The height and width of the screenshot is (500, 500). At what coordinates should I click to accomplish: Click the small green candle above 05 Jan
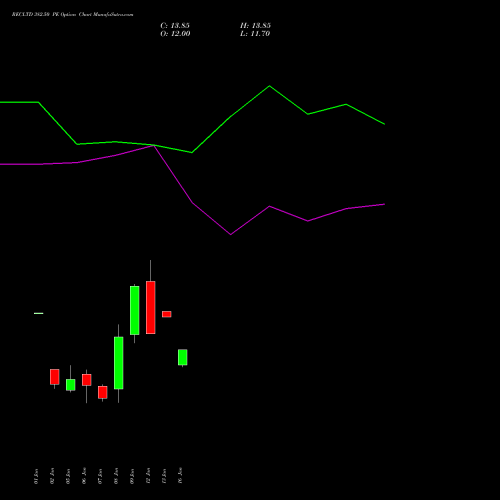[x=71, y=385]
